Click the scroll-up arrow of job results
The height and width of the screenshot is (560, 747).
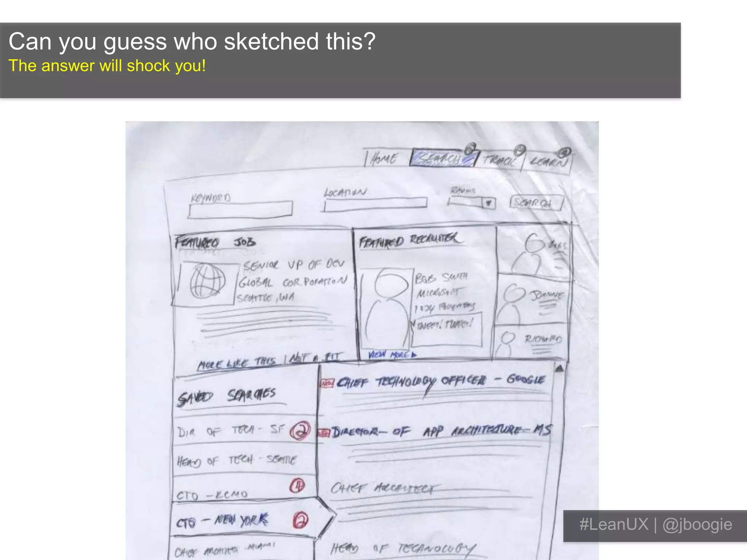pos(559,369)
